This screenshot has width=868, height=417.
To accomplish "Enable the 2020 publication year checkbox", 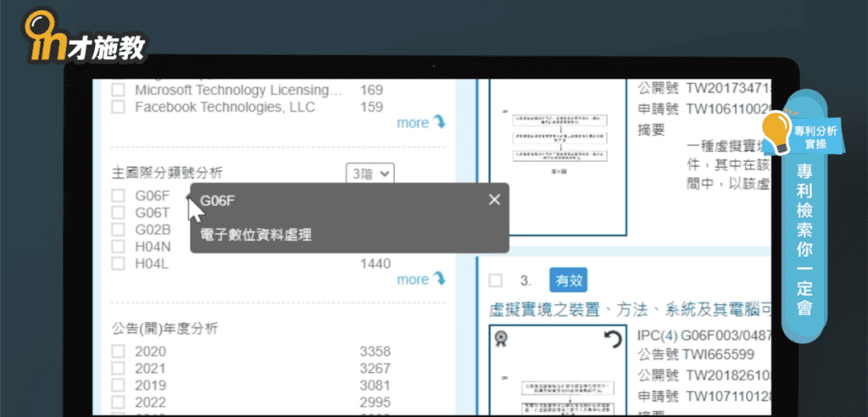I will [x=119, y=352].
